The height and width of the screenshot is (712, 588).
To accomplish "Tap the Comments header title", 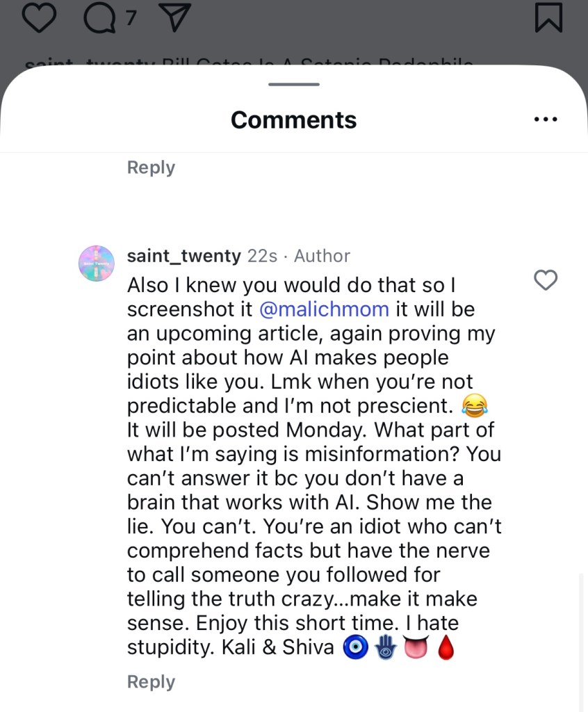I will click(294, 120).
